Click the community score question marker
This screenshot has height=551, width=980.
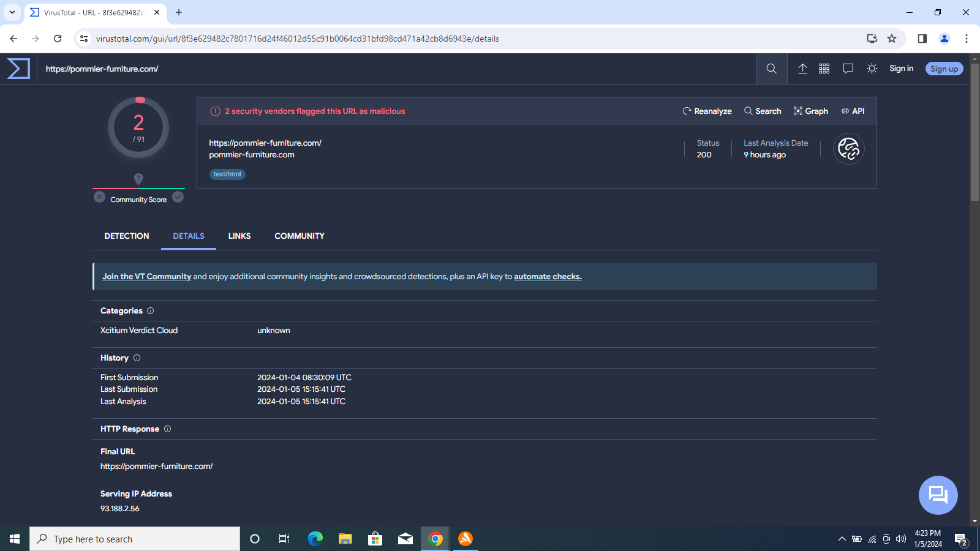coord(138,178)
